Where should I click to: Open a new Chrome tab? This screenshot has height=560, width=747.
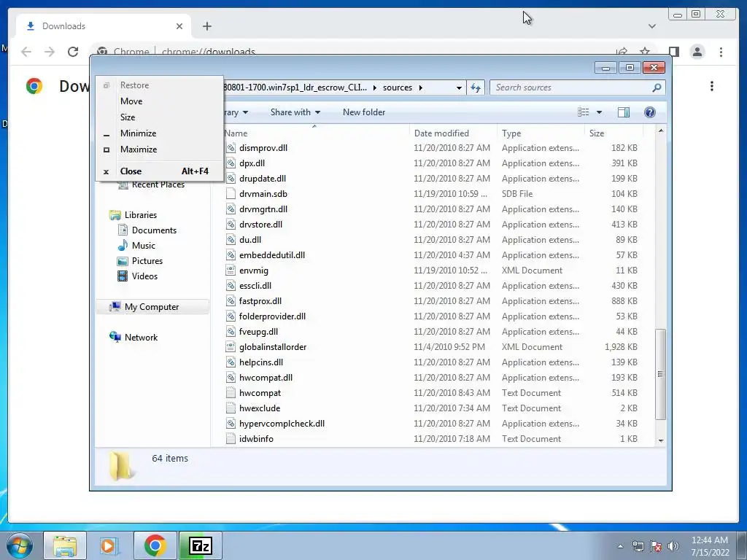pos(206,26)
